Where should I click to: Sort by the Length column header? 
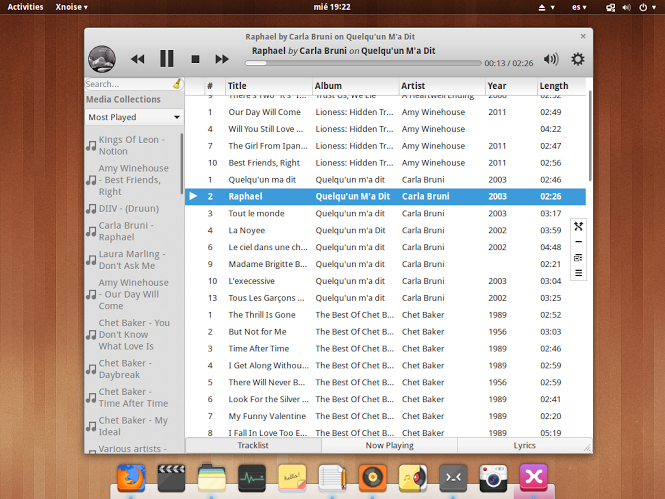[562, 86]
